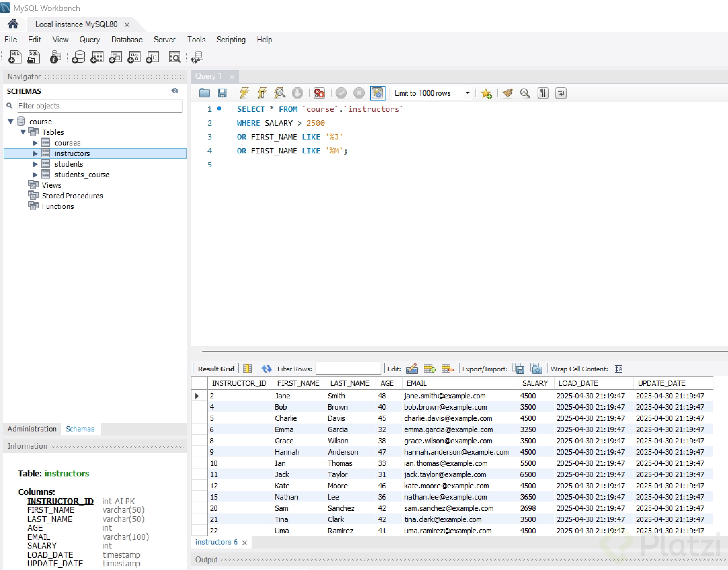Click the home screen icon
Viewport: 728px width, 570px height.
point(13,24)
